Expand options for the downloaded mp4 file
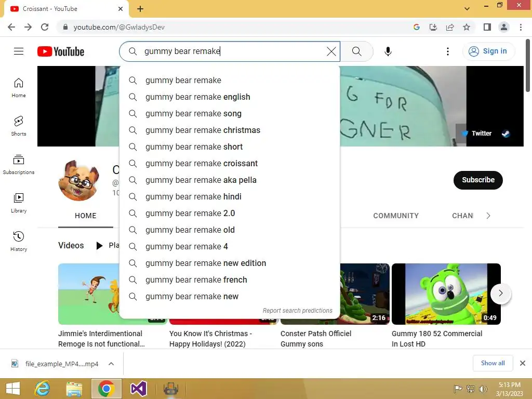The image size is (532, 399). coord(111,364)
